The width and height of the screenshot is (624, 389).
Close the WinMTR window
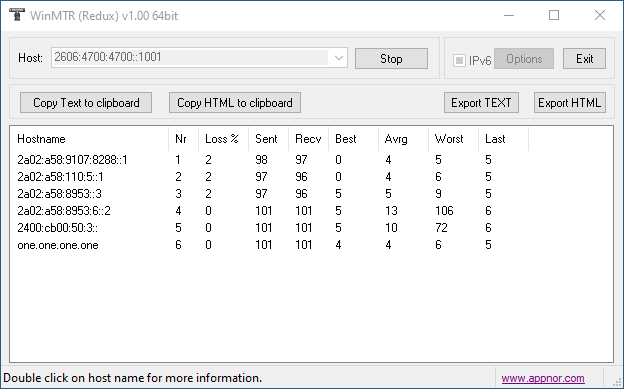600,16
